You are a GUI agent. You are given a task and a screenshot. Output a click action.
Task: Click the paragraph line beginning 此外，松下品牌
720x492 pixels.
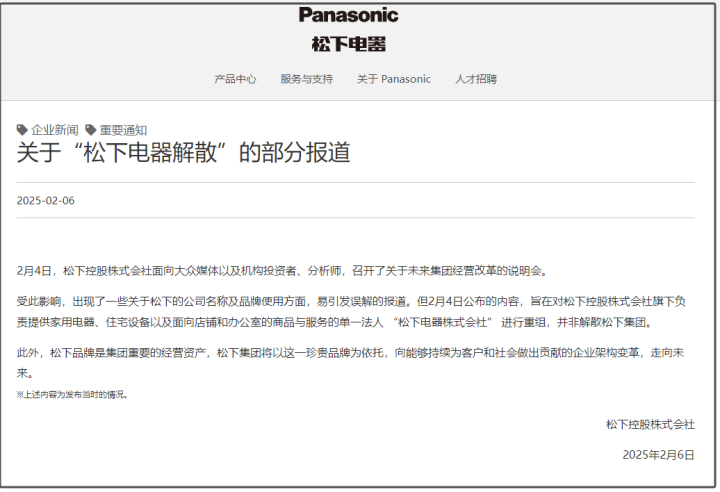(350, 352)
